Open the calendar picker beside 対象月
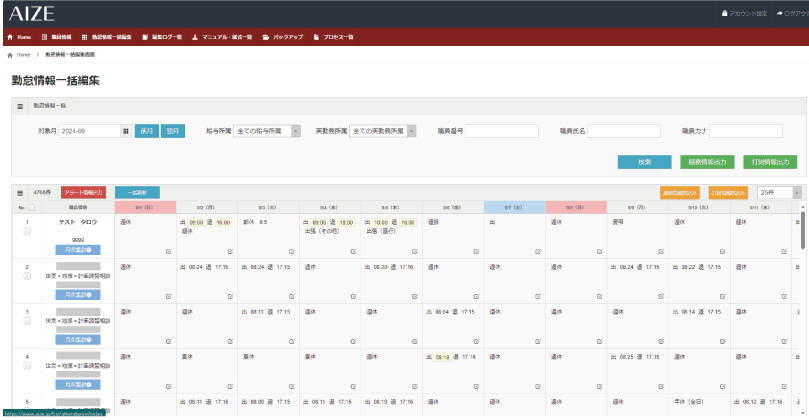This screenshot has width=809, height=420. pos(125,131)
